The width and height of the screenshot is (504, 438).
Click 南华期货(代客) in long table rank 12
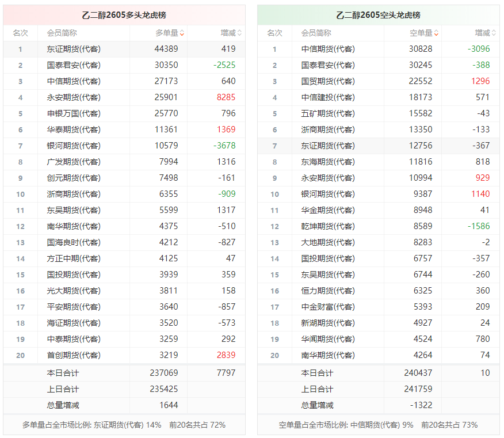click(x=74, y=226)
